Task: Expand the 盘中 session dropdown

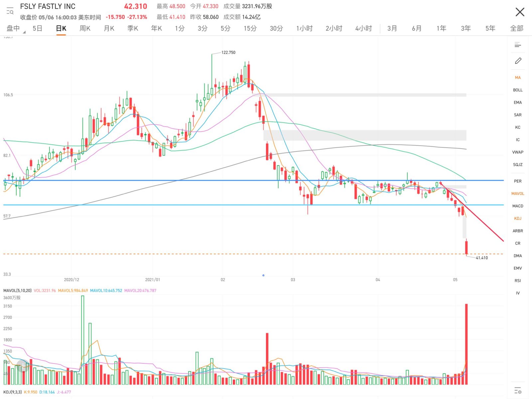Action: (15, 29)
